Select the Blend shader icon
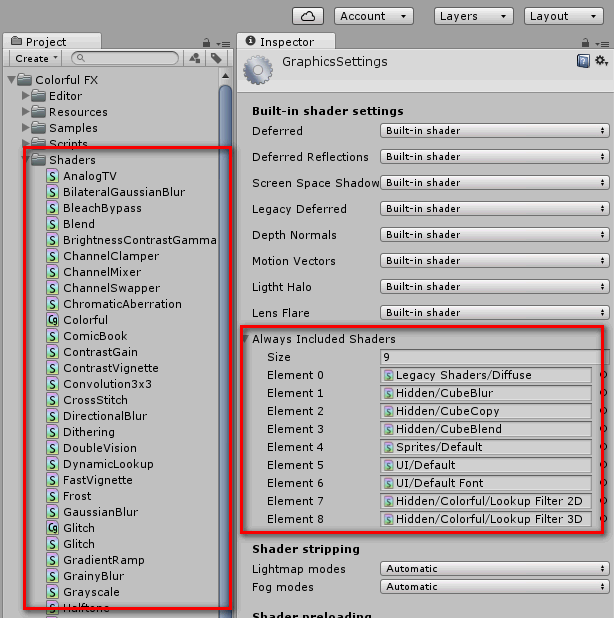The width and height of the screenshot is (614, 618). point(52,224)
